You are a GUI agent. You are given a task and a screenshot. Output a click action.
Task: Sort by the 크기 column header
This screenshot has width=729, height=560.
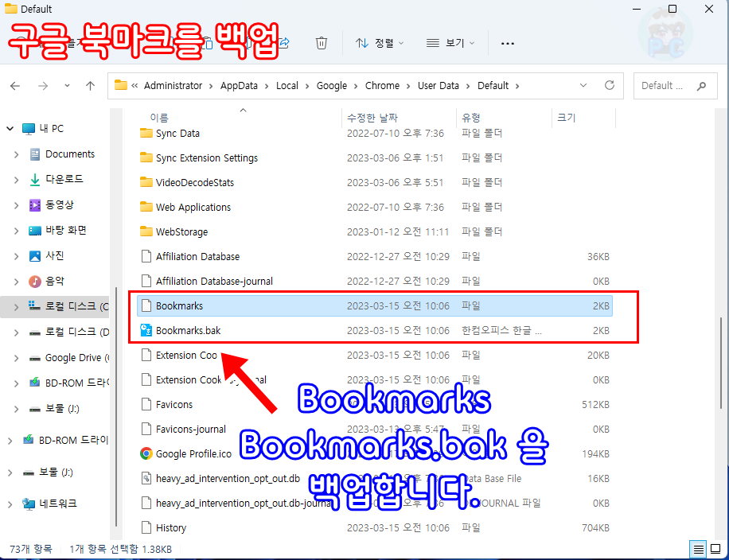(566, 118)
